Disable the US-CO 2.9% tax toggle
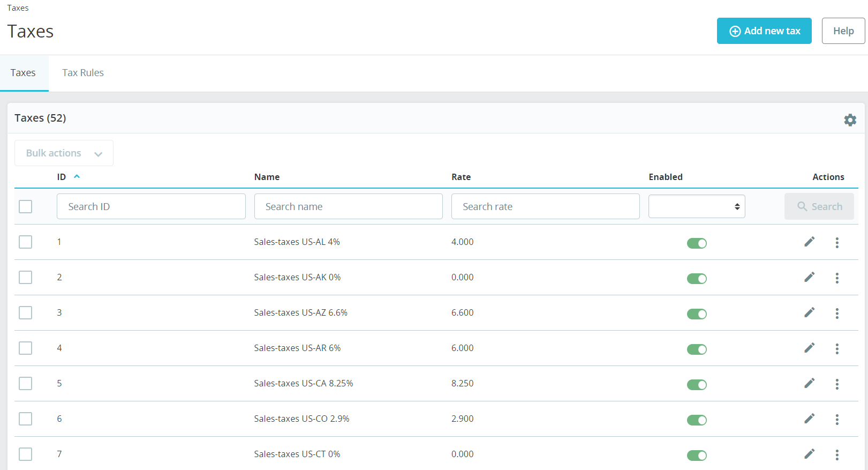The image size is (868, 470). click(697, 420)
